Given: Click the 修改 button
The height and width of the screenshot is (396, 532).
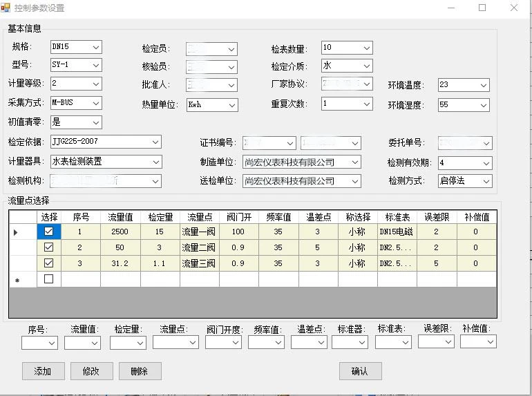Looking at the screenshot, I should click(x=91, y=371).
